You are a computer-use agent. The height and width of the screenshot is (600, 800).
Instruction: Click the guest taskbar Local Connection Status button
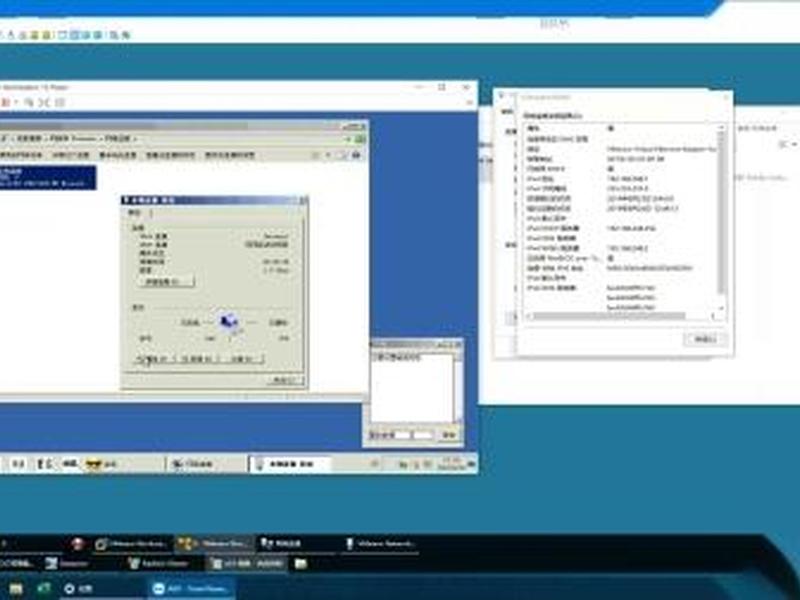[289, 464]
